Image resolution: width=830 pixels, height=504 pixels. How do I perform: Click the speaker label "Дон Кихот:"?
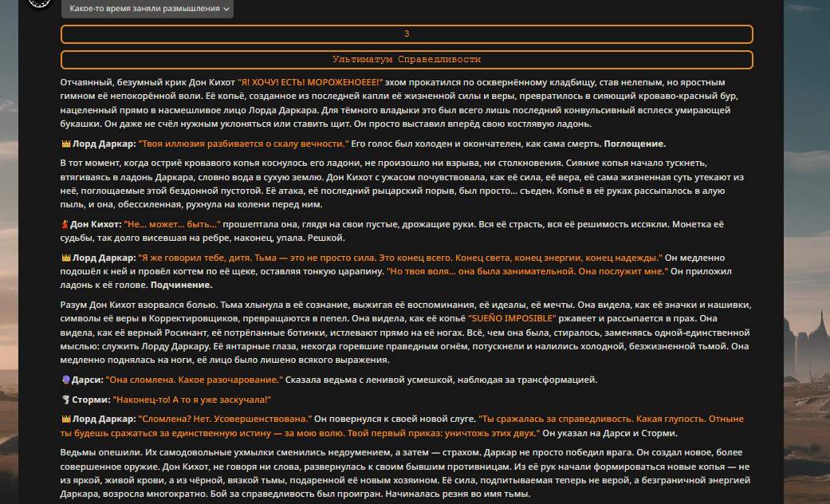tap(96, 224)
